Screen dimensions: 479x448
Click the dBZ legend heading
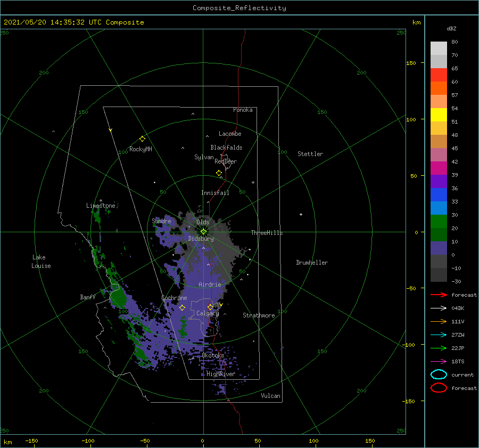click(451, 28)
